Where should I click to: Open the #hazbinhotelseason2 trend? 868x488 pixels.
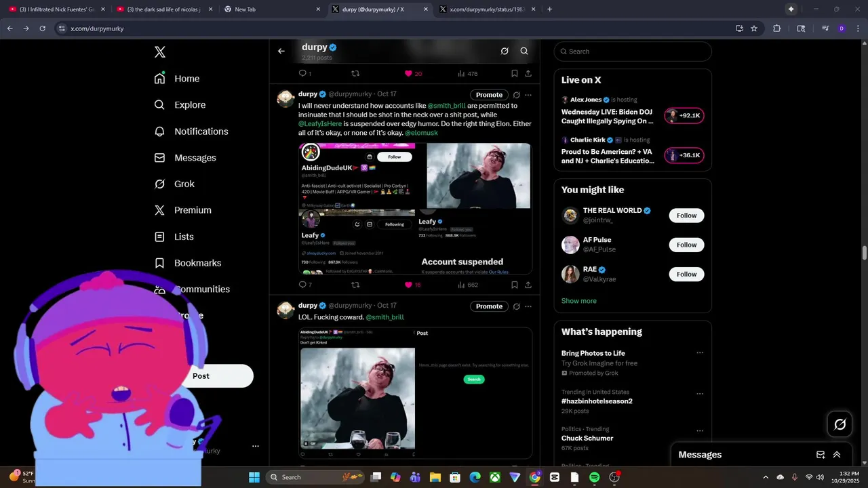pos(597,401)
